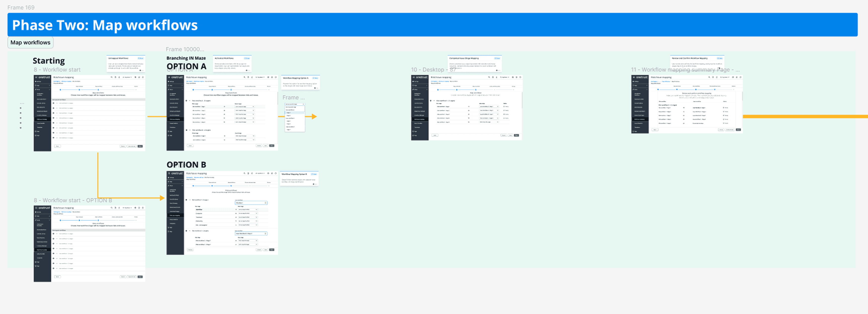Click the orange arrowhead right of Option A dropdown frame
Image resolution: width=868 pixels, height=314 pixels.
point(314,116)
